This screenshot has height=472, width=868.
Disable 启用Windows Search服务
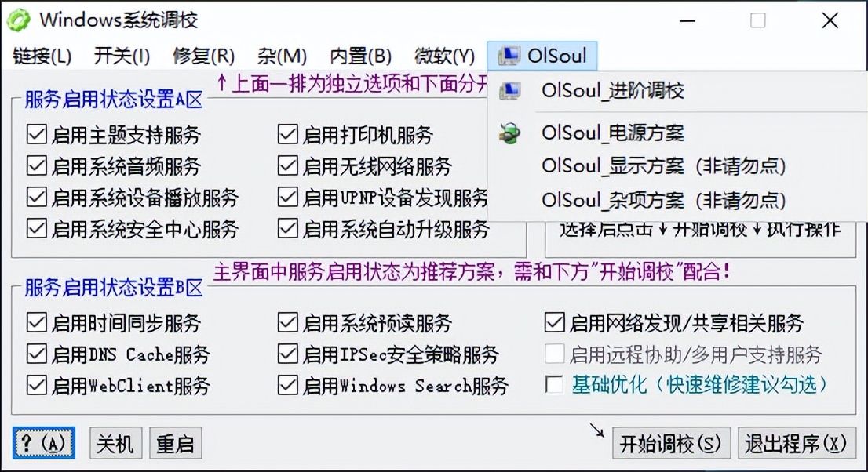285,386
